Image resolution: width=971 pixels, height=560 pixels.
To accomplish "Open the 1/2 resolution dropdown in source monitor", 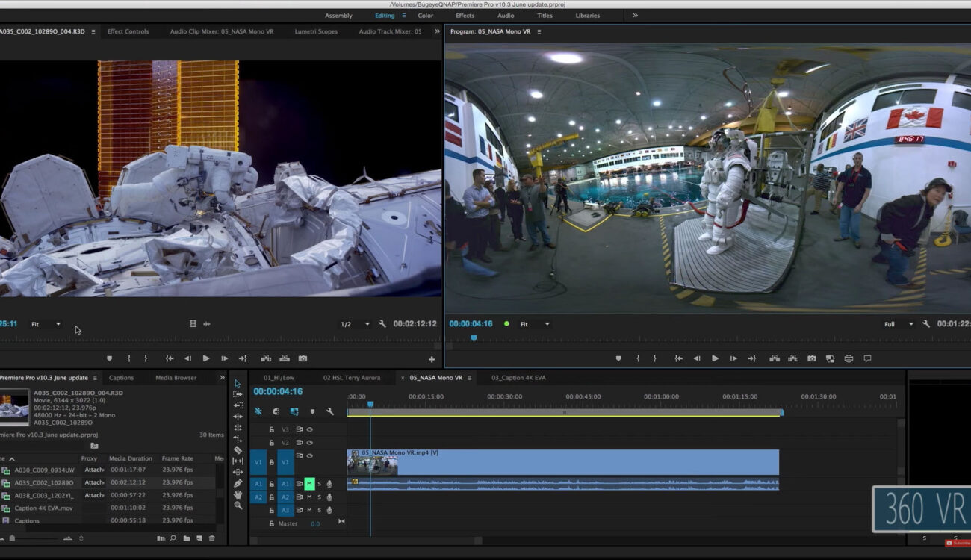I will pos(355,323).
